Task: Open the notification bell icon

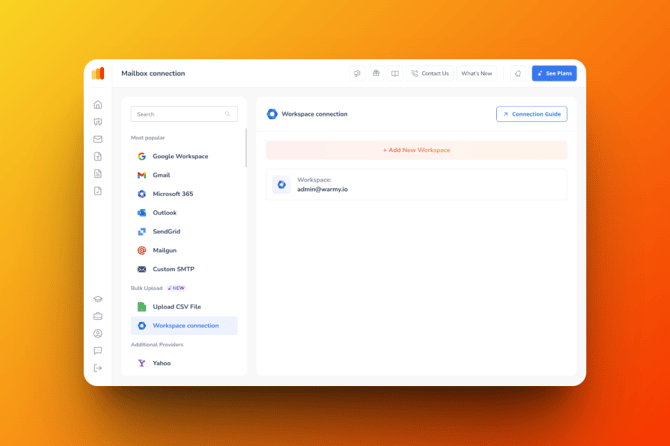Action: [x=518, y=74]
